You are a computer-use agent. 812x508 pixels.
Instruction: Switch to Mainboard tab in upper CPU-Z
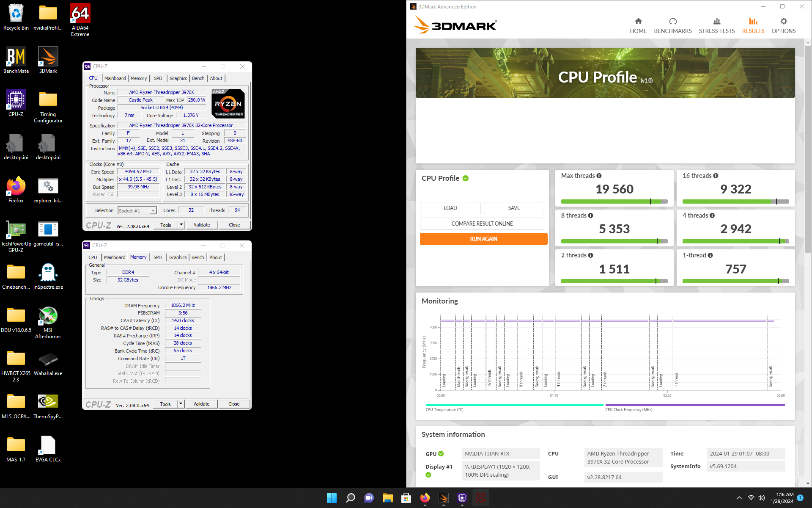tap(115, 78)
